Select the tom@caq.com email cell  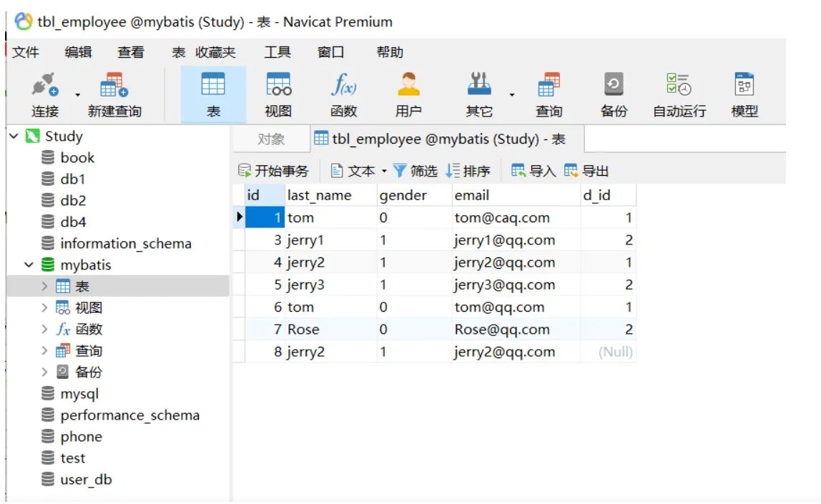516,218
